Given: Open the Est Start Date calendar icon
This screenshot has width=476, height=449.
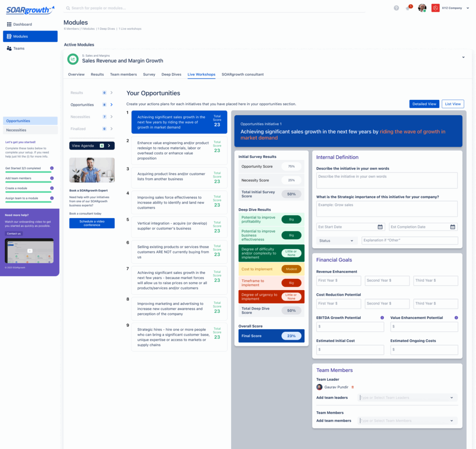Looking at the screenshot, I should [x=379, y=227].
